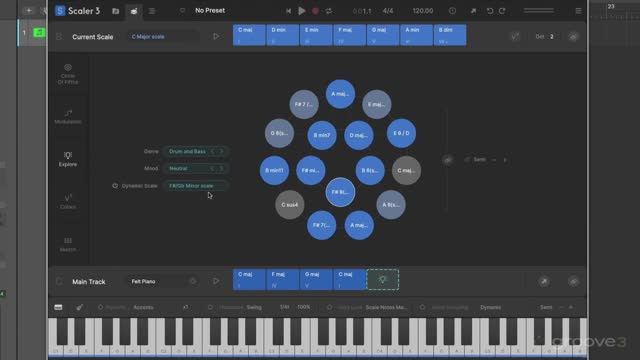Open the Colors tab in sidebar
This screenshot has width=640, height=360.
(x=68, y=202)
